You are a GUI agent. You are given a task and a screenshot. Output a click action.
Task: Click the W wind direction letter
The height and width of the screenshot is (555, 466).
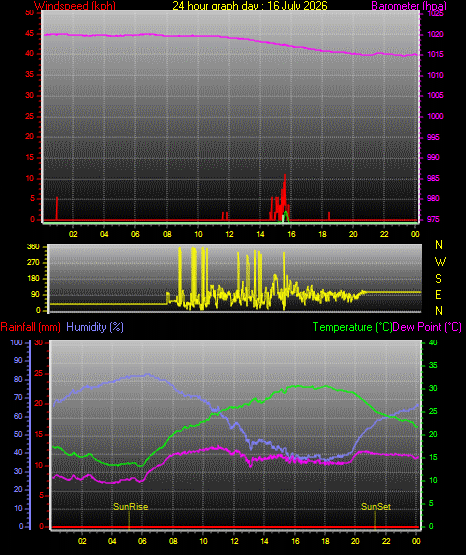440,262
